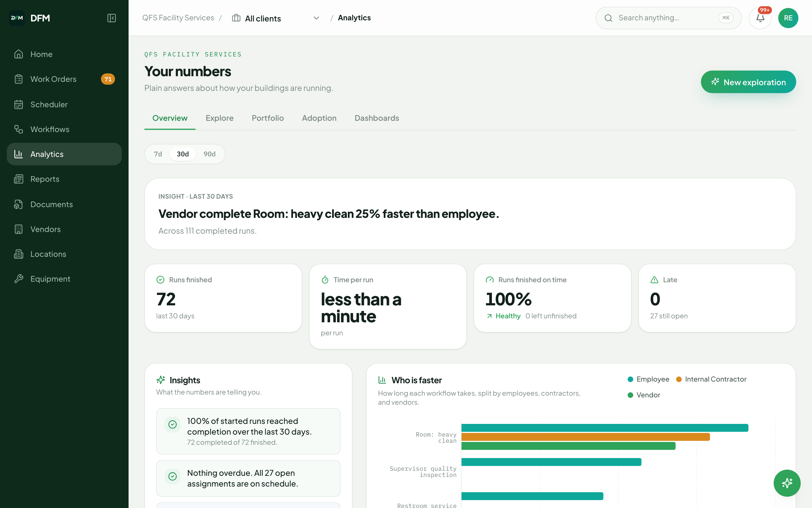Open notifications via the bell icon
This screenshot has height=508, width=812.
coord(760,18)
